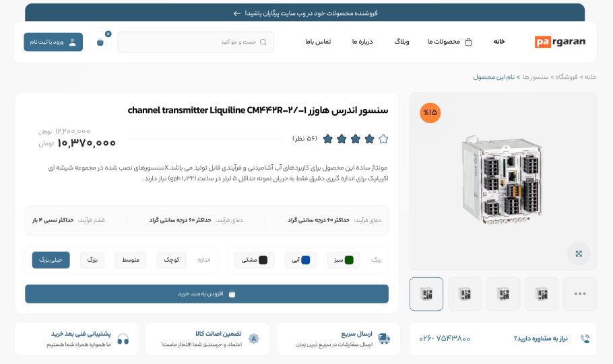Open خانه menu item
Image resolution: width=613 pixels, height=364 pixels.
[x=499, y=42]
